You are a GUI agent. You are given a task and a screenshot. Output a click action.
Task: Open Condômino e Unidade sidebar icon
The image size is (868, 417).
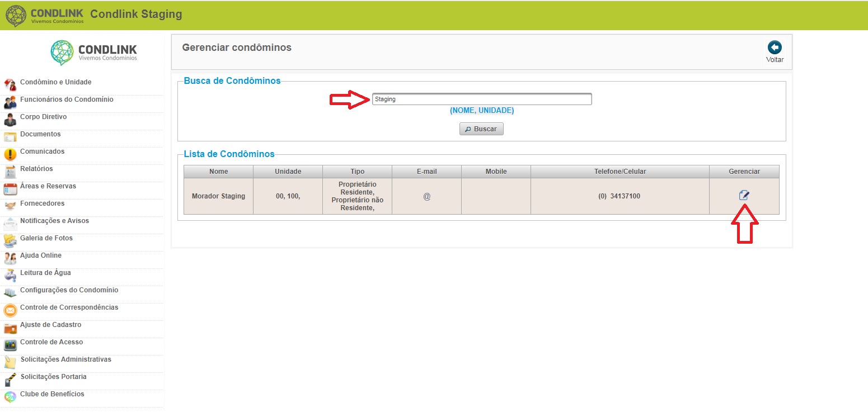click(x=10, y=84)
